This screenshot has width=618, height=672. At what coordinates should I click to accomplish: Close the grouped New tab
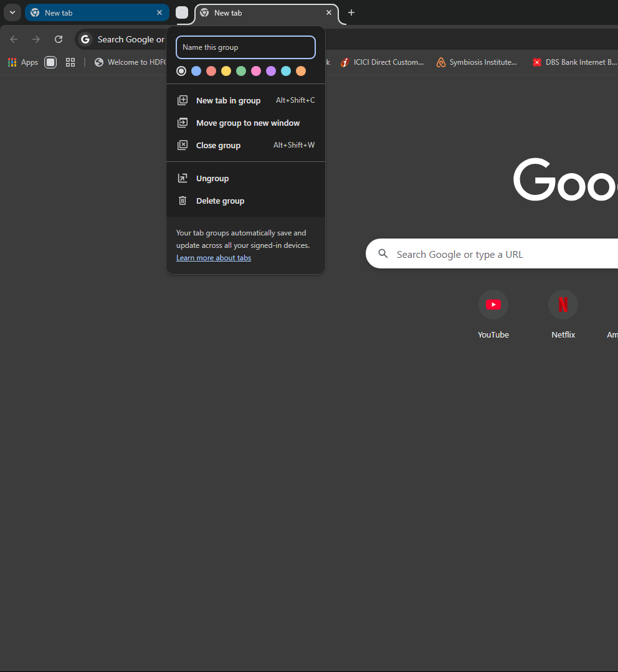[x=329, y=12]
